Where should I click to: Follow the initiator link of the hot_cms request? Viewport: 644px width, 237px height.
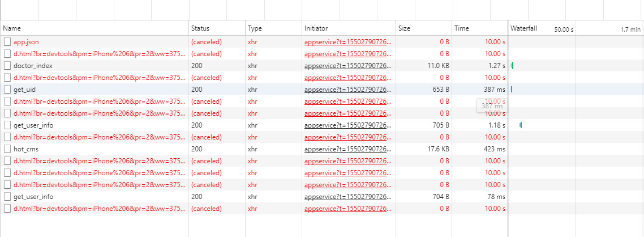(x=347, y=149)
